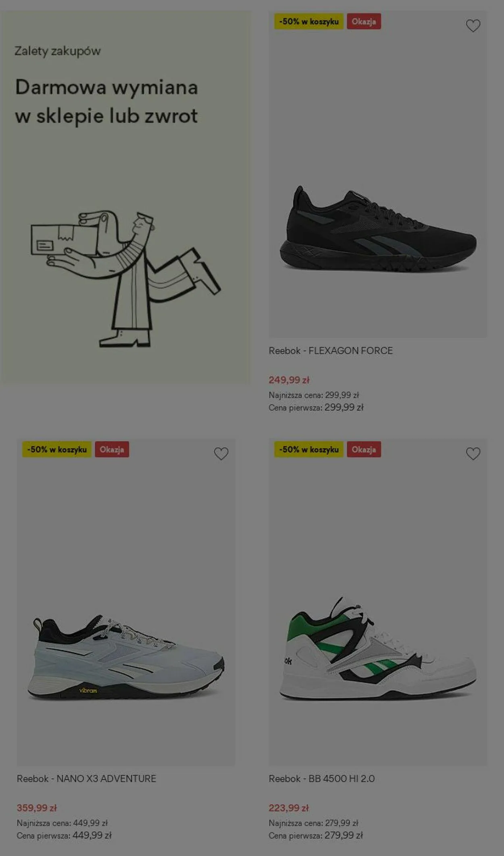Open the black FLEXAGON FORCE shoe image
Image resolution: width=504 pixels, height=856 pixels.
378,229
